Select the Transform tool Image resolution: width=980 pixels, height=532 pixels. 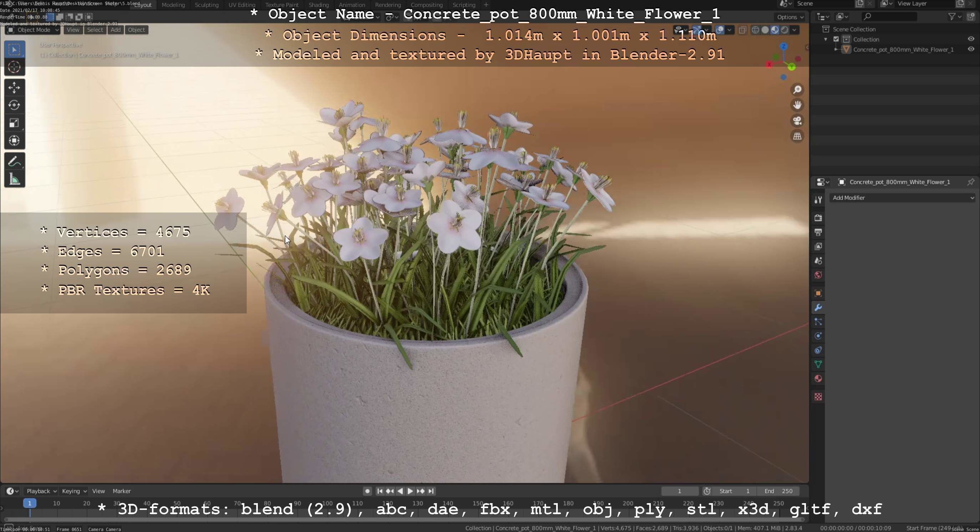[x=15, y=141]
